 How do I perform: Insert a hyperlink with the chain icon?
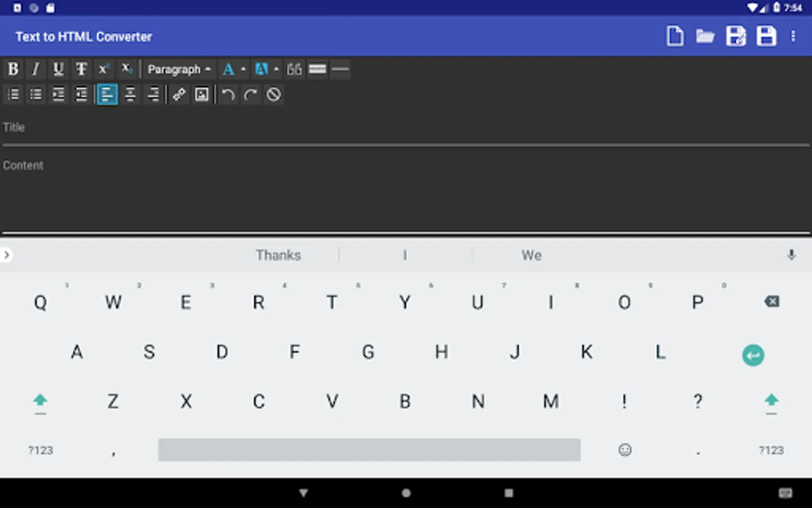point(179,94)
